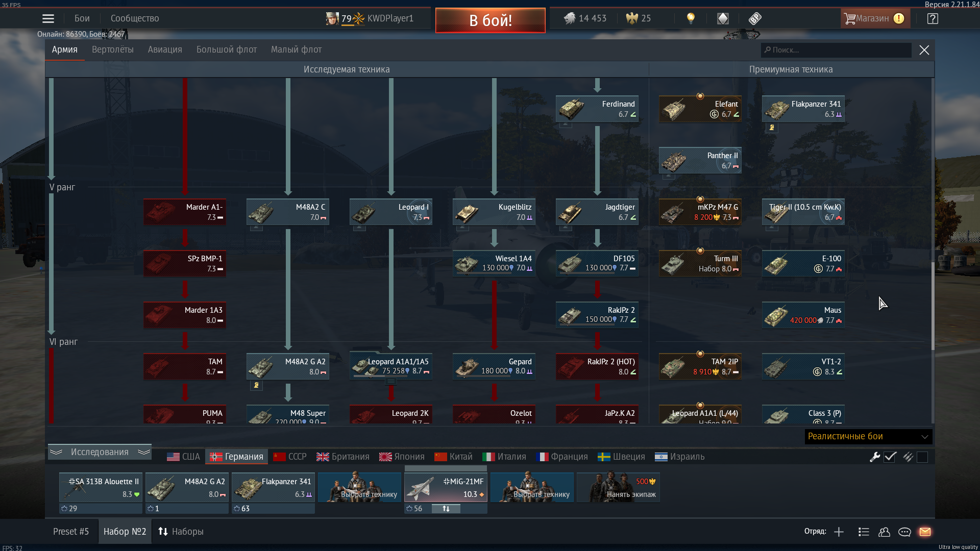Open the help question mark icon
The height and width of the screenshot is (551, 980).
[x=933, y=18]
